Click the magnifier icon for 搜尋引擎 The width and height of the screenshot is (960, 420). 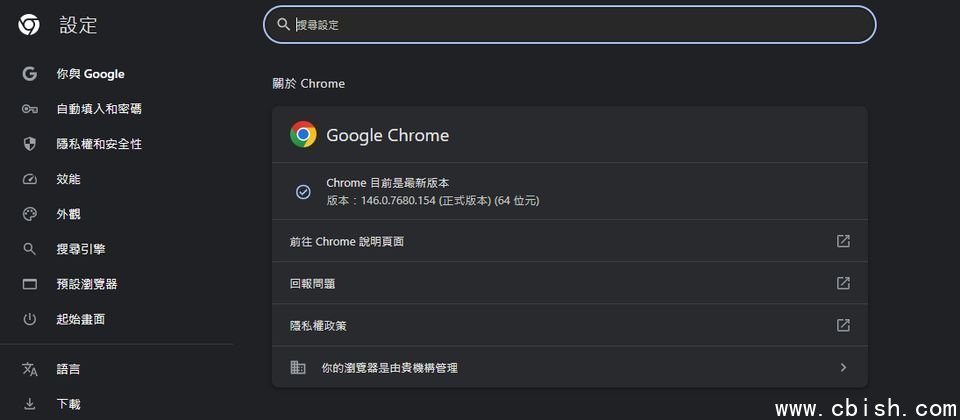click(x=30, y=249)
